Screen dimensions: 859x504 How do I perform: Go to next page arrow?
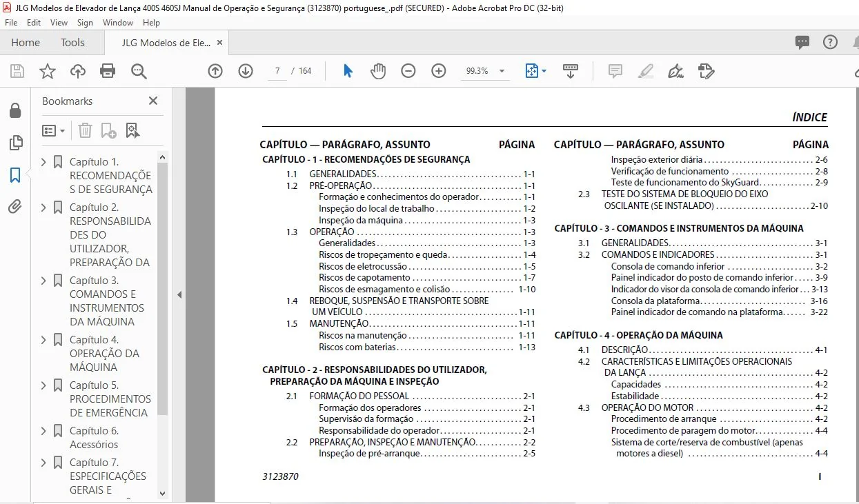tap(246, 71)
